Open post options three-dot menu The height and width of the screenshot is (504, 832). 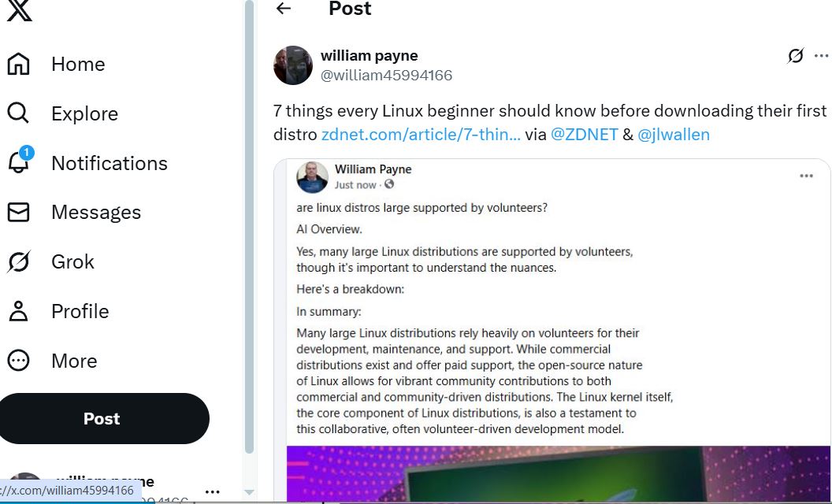tap(821, 56)
